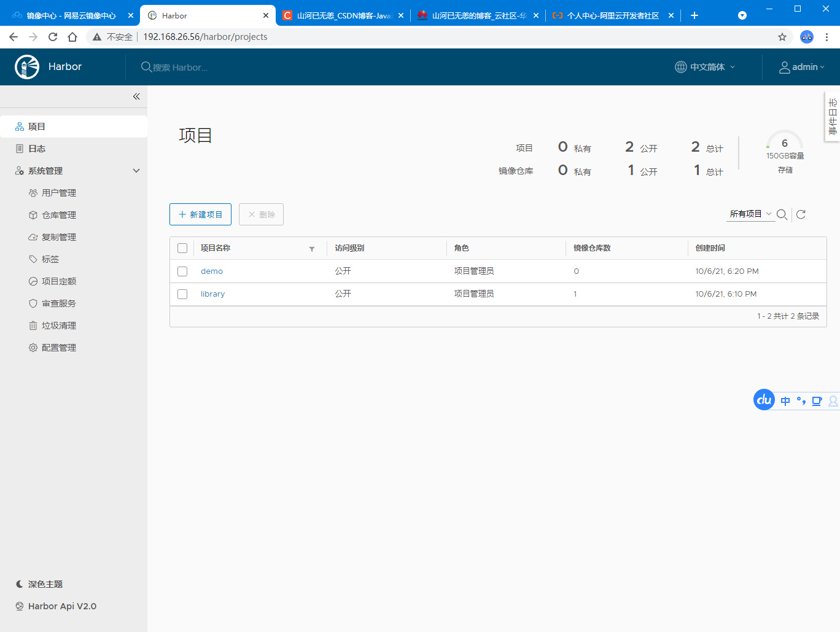Open the library project link
Viewport: 840px width, 632px height.
click(212, 294)
